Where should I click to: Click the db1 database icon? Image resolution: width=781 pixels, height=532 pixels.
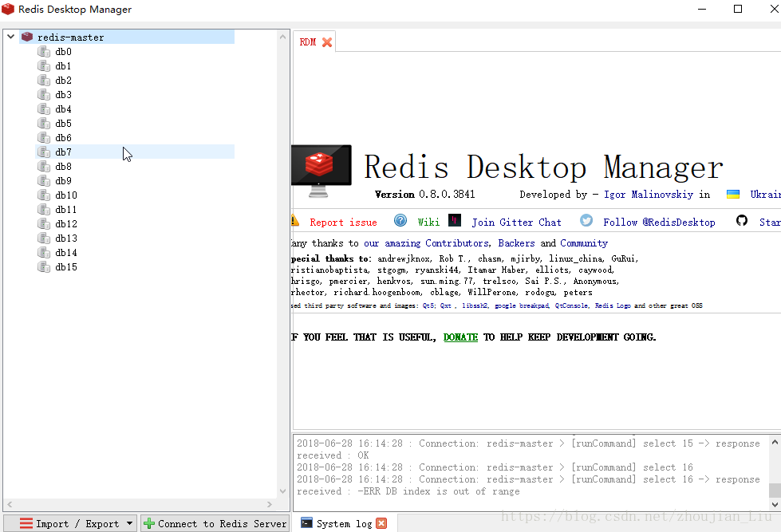(44, 65)
